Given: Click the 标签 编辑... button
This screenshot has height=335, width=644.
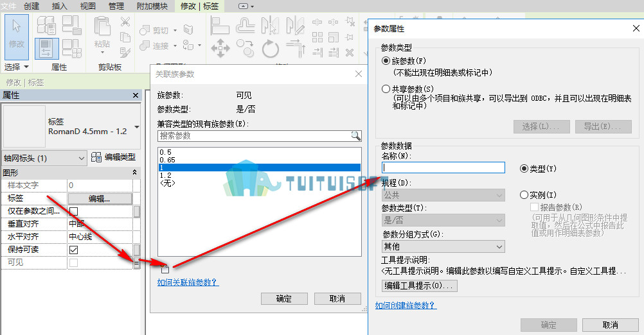Looking at the screenshot, I should coord(100,198).
